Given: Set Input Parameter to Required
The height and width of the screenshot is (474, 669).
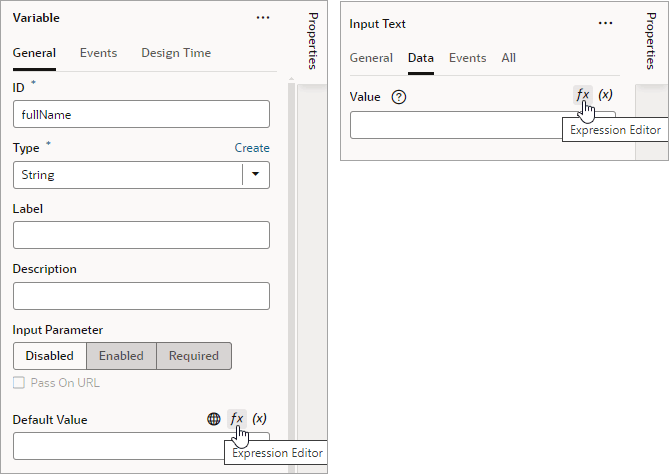Looking at the screenshot, I should point(194,355).
